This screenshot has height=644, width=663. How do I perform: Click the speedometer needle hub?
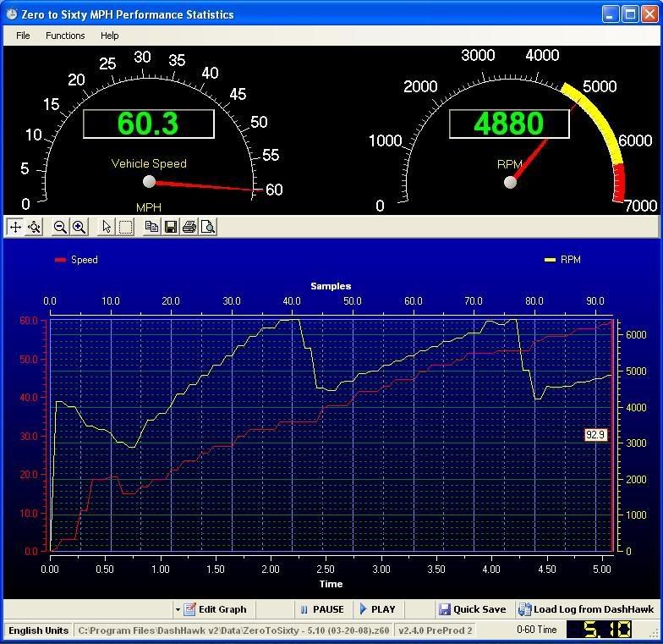(149, 181)
